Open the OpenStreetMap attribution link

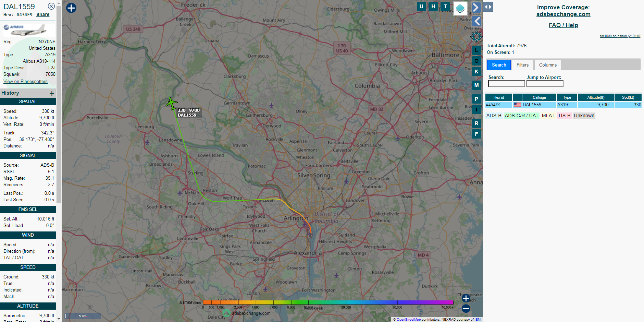coord(408,319)
